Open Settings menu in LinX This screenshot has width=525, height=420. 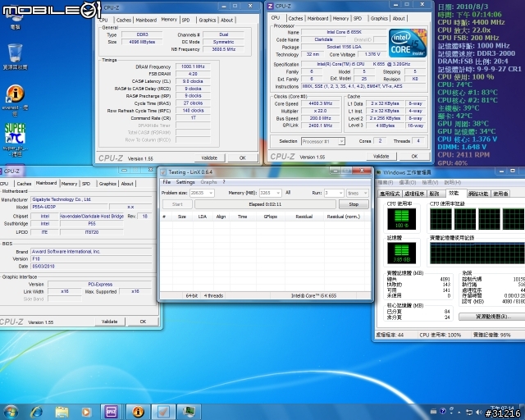[x=185, y=182]
